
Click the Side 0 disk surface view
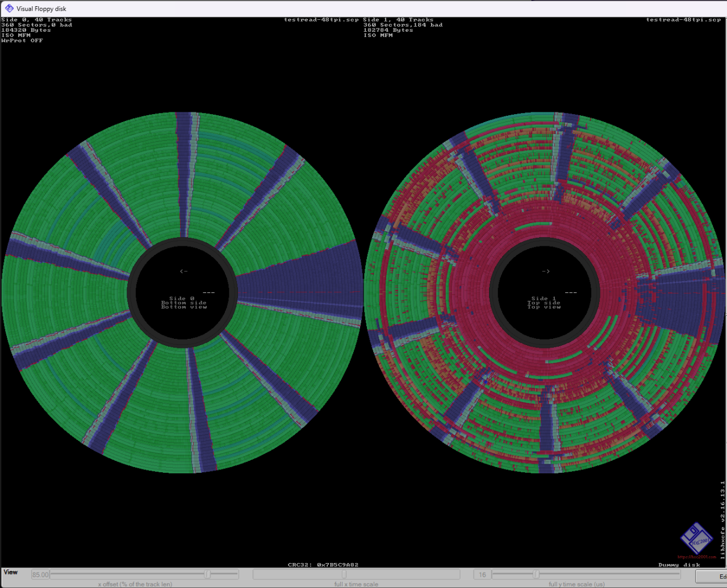click(x=182, y=292)
